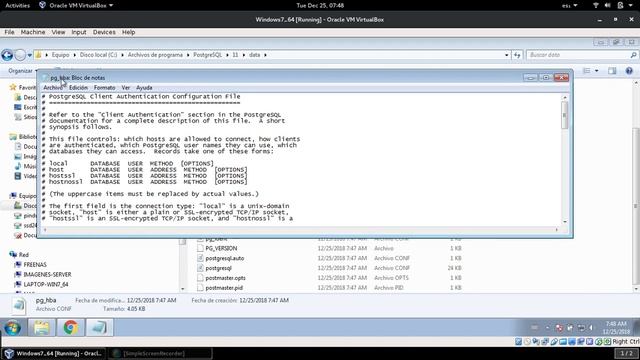Click the file list scroll down arrow

click(637, 289)
